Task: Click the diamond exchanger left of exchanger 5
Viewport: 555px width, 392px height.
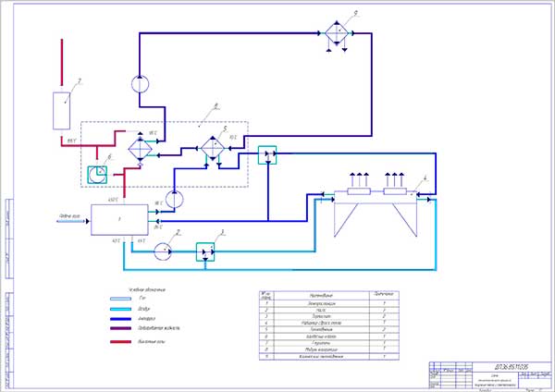Action: point(141,149)
